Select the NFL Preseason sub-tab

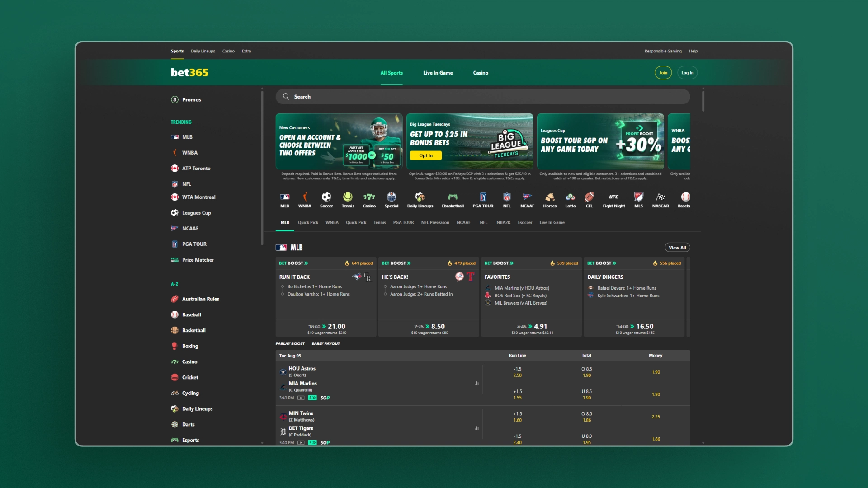pos(435,222)
